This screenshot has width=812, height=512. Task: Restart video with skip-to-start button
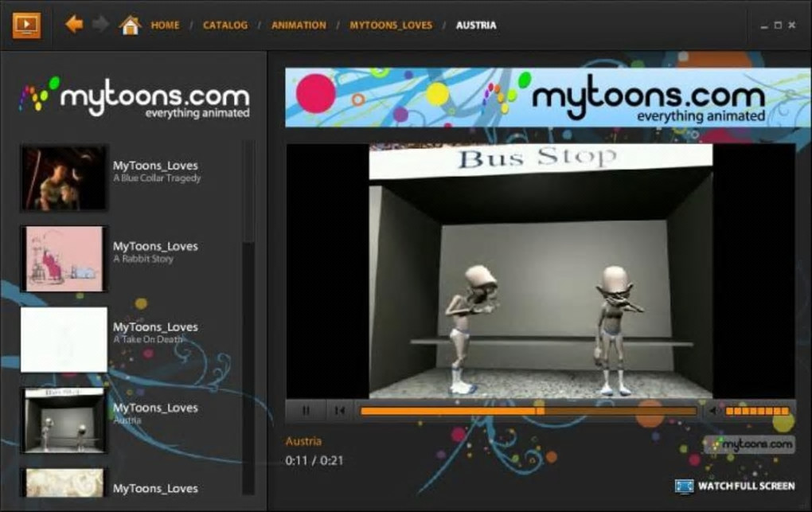click(340, 411)
